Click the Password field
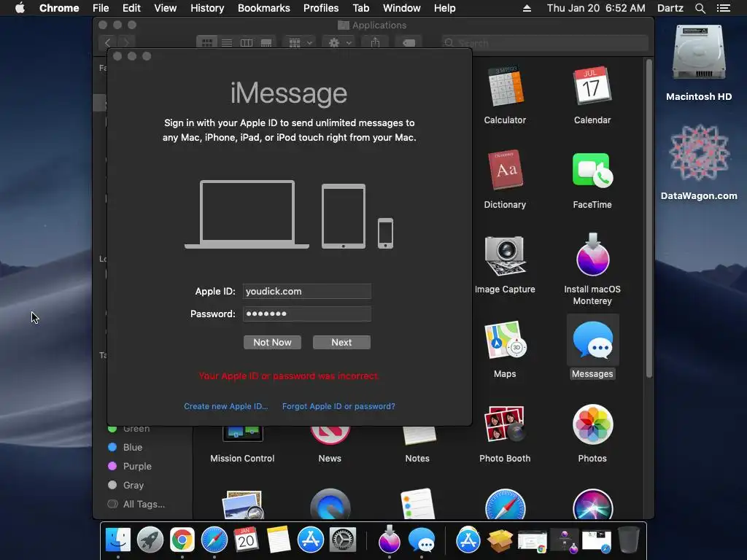 pyautogui.click(x=307, y=314)
